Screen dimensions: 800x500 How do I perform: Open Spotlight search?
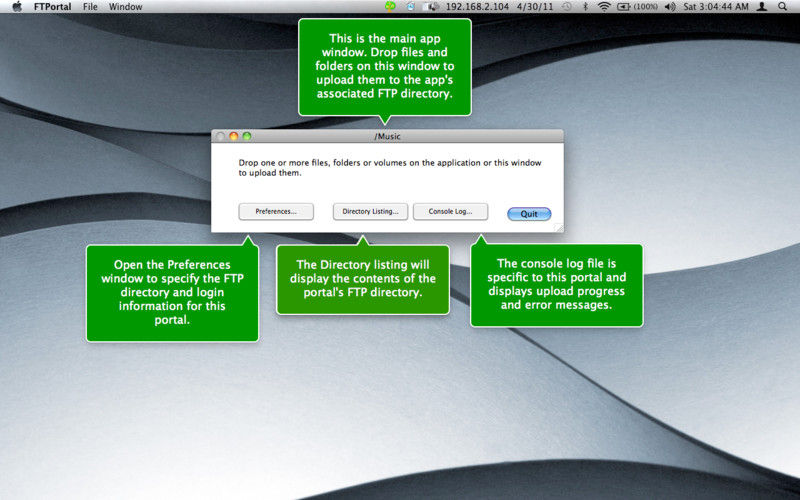(x=782, y=7)
